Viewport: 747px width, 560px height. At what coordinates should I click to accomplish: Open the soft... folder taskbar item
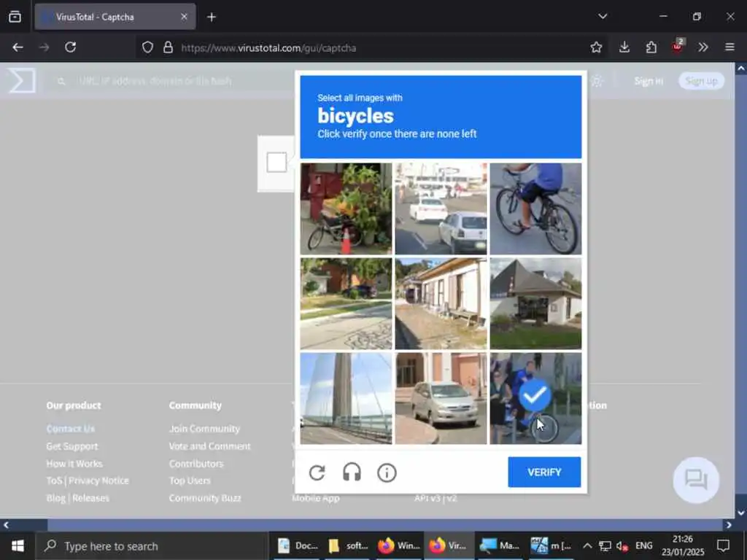click(x=348, y=545)
